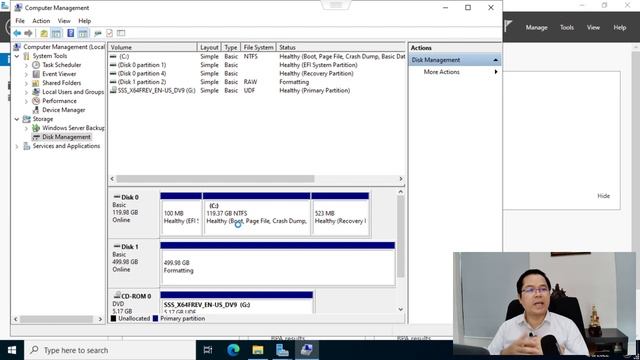Click the Forward arrow in toolbar

[28, 33]
